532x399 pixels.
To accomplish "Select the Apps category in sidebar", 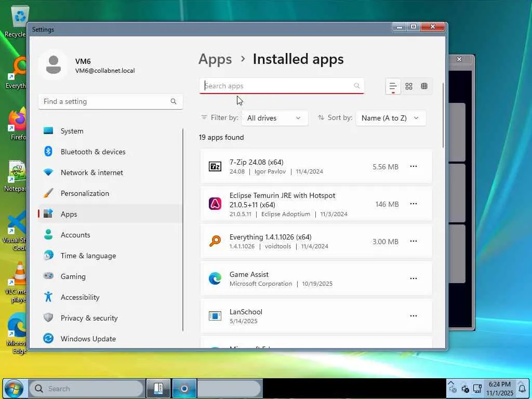I will pos(110,214).
